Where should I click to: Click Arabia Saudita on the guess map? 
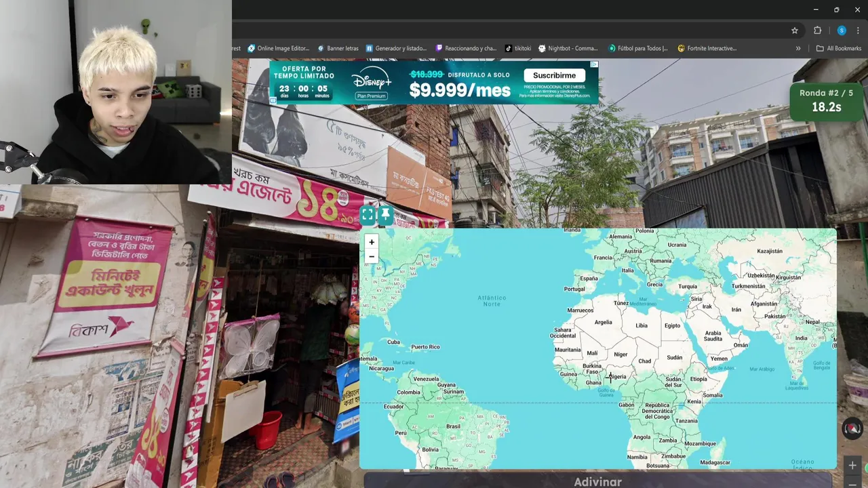[713, 335]
